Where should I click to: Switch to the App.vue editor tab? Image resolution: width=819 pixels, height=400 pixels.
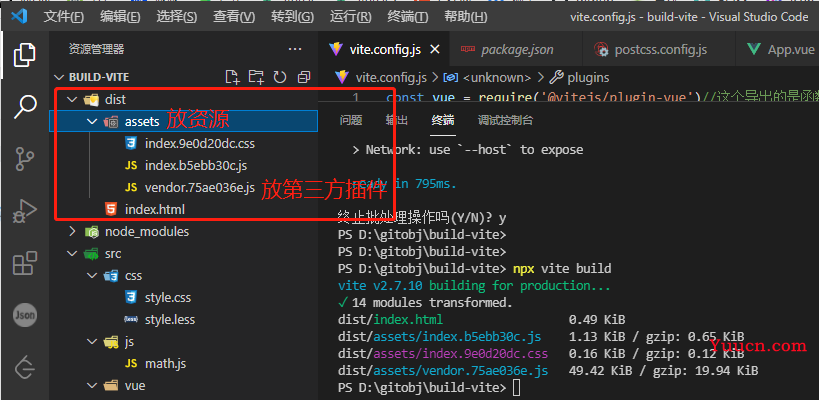[x=778, y=50]
